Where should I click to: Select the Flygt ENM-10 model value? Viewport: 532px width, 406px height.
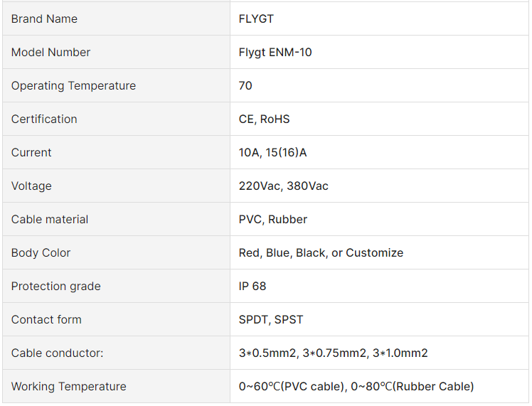pyautogui.click(x=275, y=53)
